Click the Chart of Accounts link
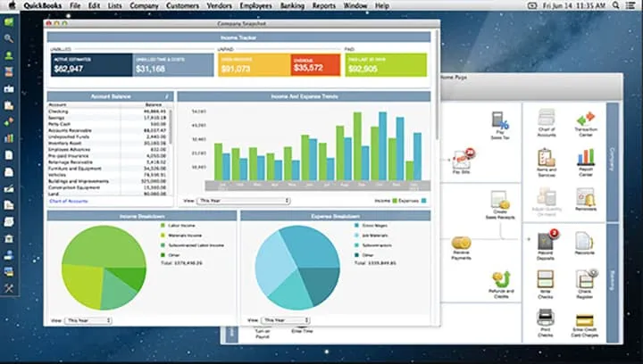This screenshot has height=364, width=643. click(68, 202)
